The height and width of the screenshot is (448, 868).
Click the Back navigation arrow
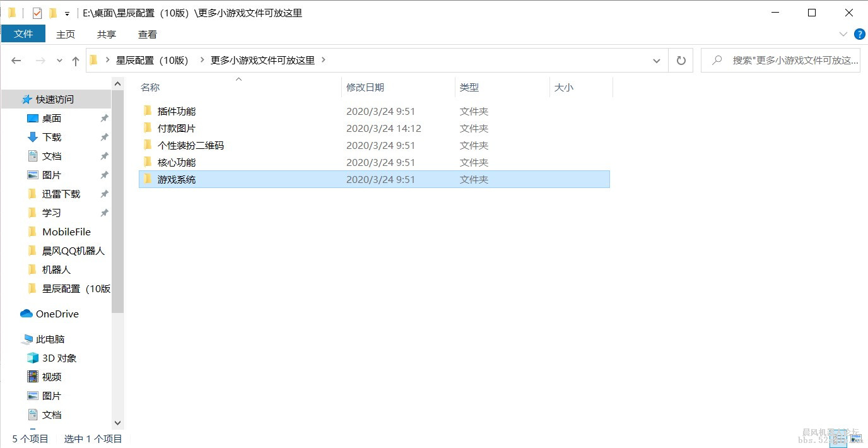point(16,60)
